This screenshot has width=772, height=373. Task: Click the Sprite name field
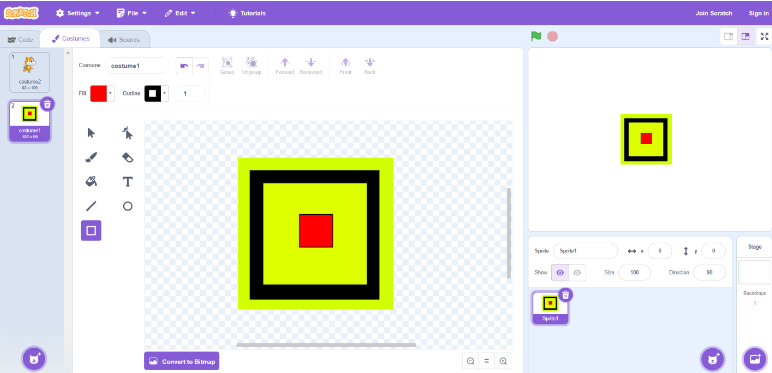585,250
